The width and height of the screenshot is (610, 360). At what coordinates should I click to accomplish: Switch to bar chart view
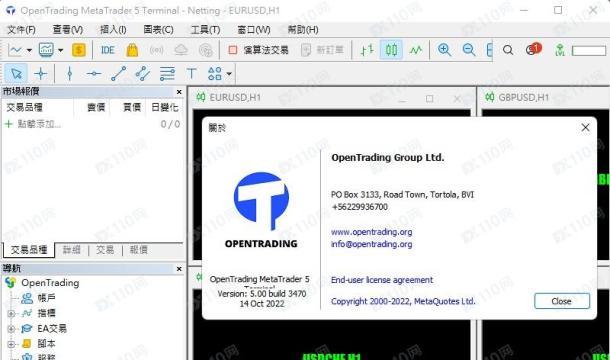pyautogui.click(x=367, y=50)
